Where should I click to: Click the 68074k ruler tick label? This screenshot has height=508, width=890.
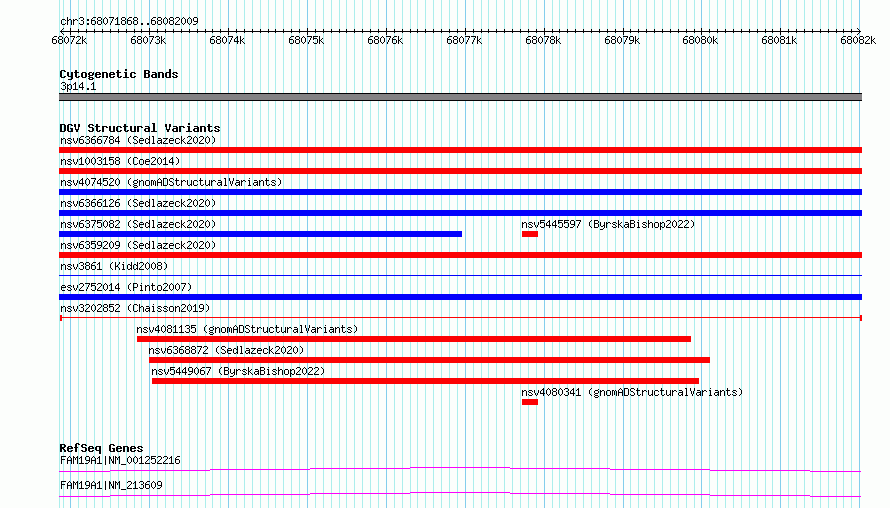click(x=227, y=40)
